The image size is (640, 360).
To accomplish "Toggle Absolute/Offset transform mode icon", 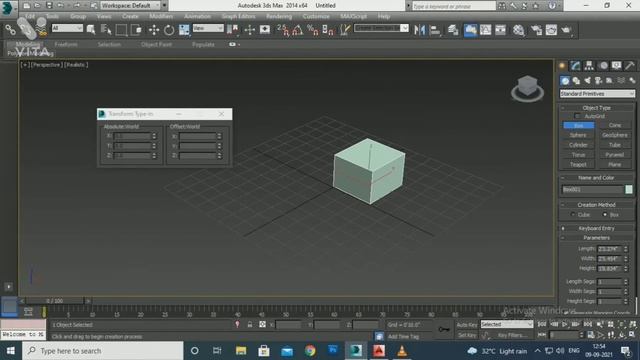I will point(262,324).
